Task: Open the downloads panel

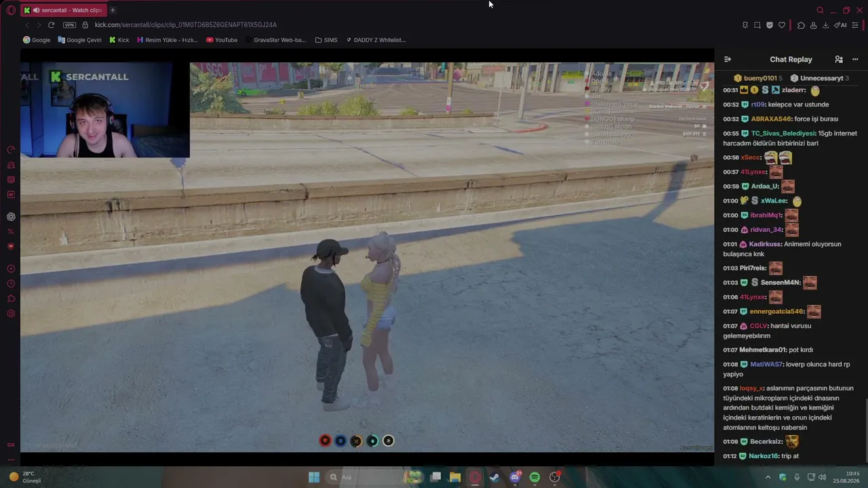Action: [x=825, y=25]
